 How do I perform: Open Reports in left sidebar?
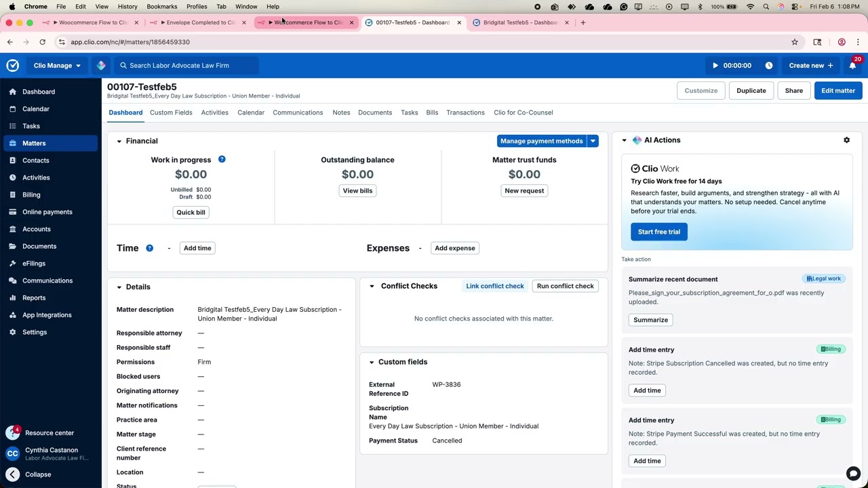pyautogui.click(x=34, y=298)
